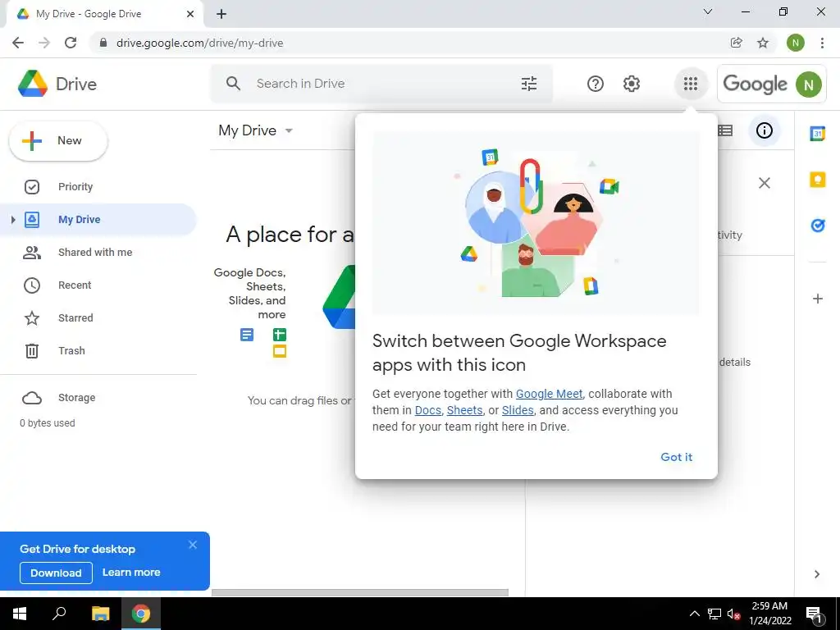Click the search magnifier icon

(233, 84)
